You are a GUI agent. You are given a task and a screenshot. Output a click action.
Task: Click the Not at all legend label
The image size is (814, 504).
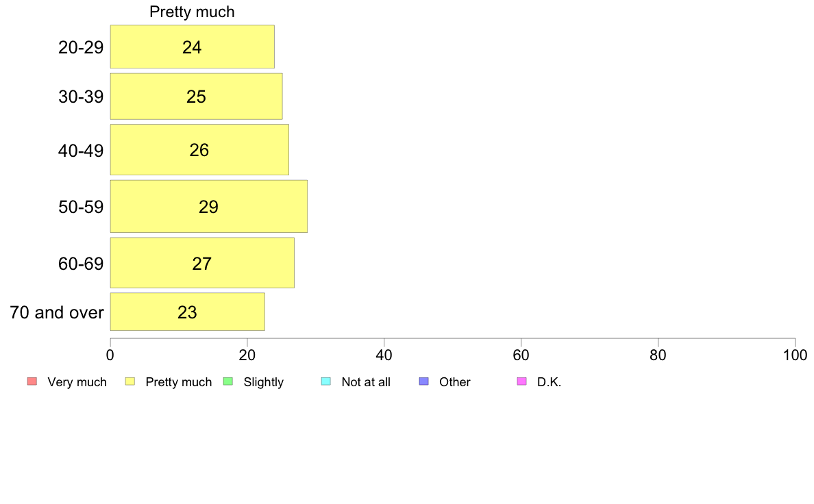point(366,382)
